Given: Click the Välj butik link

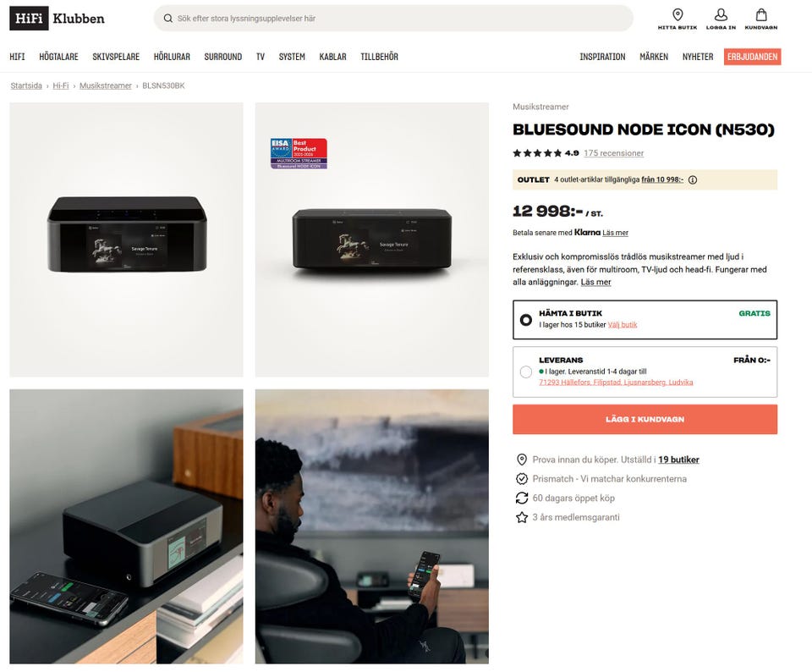Looking at the screenshot, I should [x=623, y=325].
